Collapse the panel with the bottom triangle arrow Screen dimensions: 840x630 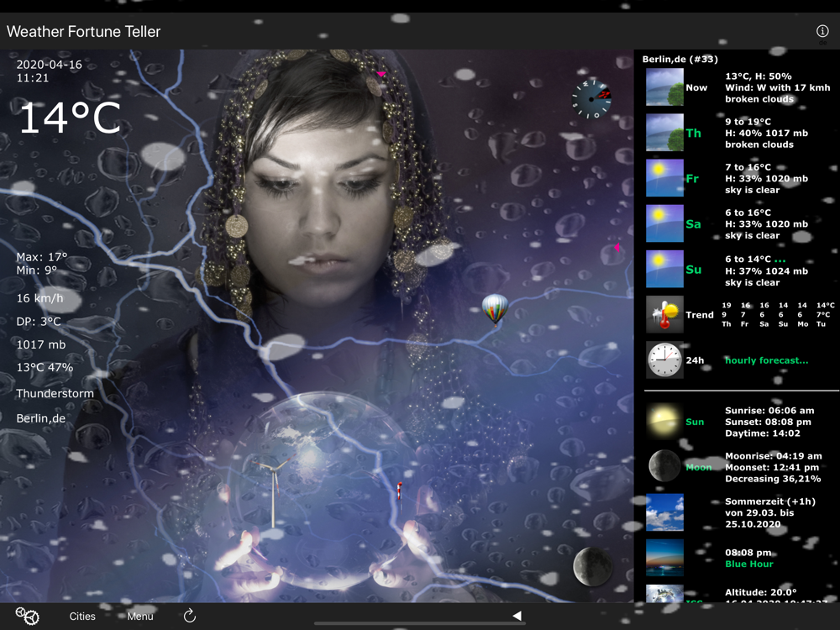[517, 616]
